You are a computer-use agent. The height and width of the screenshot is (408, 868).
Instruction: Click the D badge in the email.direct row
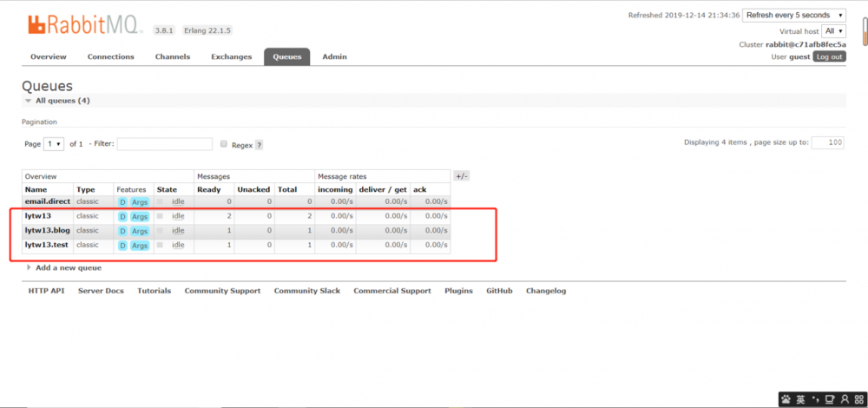(123, 202)
